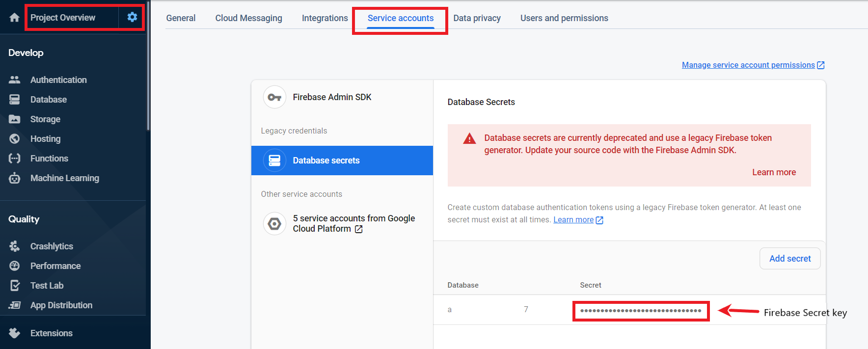The width and height of the screenshot is (868, 349).
Task: Click the sidebar vertical scrollbar
Action: coord(148,66)
